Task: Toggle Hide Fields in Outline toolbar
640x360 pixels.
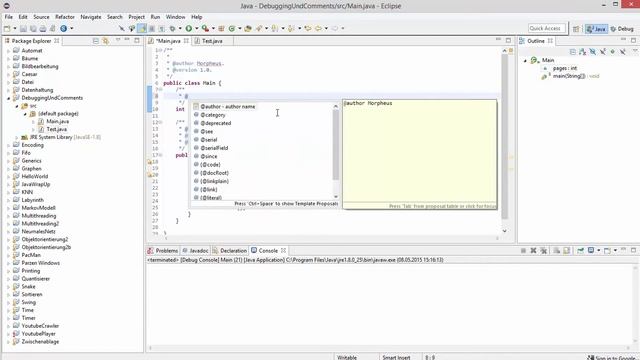Action: click(x=593, y=51)
